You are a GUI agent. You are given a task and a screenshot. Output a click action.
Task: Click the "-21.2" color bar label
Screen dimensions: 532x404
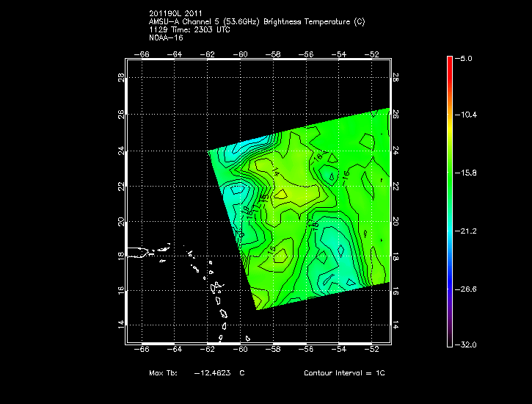(468, 231)
